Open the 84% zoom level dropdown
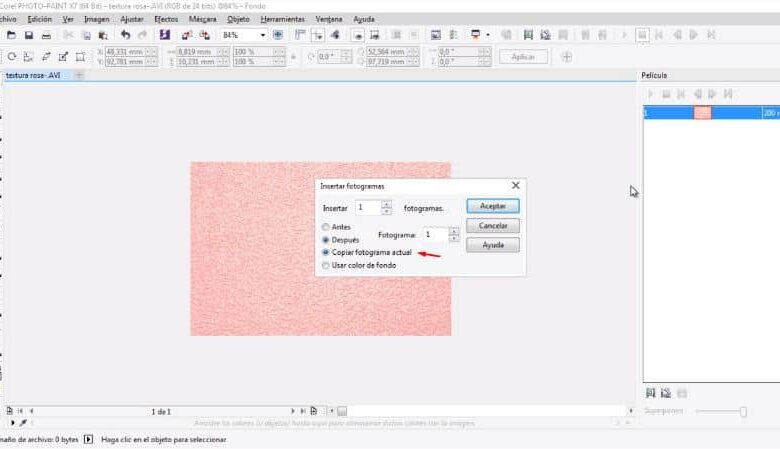Image resolution: width=780 pixels, height=449 pixels. (263, 35)
